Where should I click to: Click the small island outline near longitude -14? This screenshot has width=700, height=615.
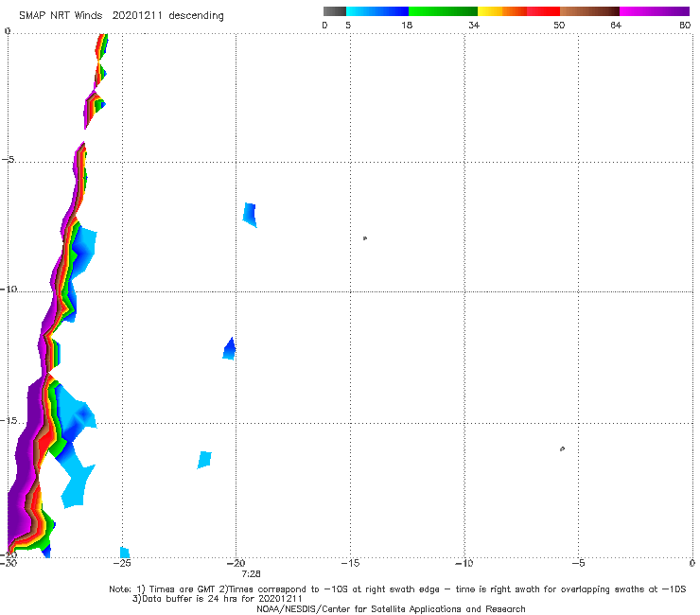365,238
